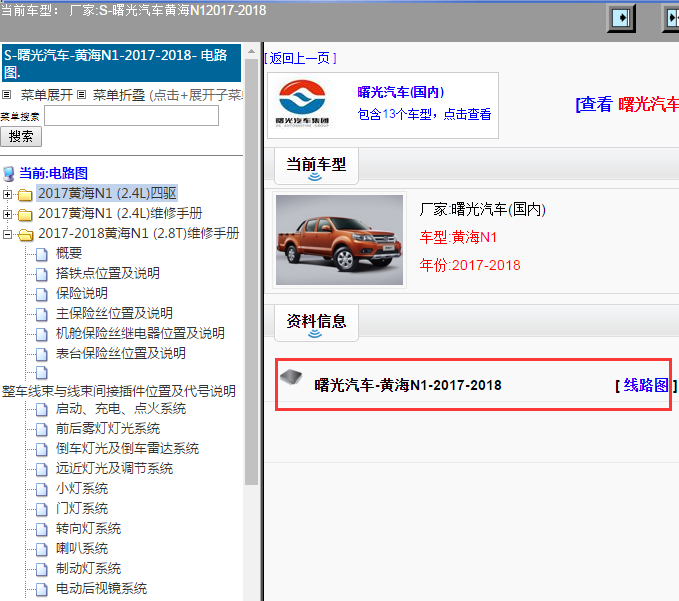This screenshot has height=601, width=679.
Task: Click open folder icon of 2017-2018黄海N1 (2.8T)维修手册
Action: [x=26, y=235]
